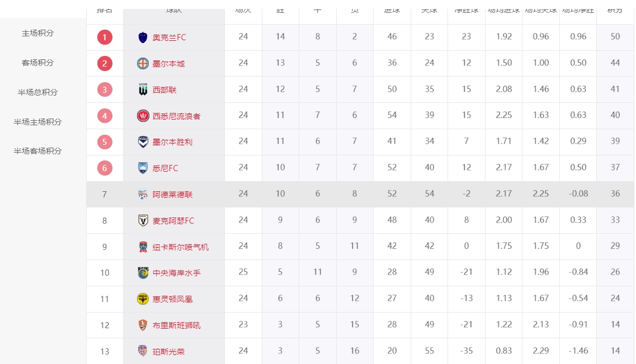This screenshot has height=364, width=636.
Task: Click the 麦克阿瑟FC team logo
Action: [143, 220]
